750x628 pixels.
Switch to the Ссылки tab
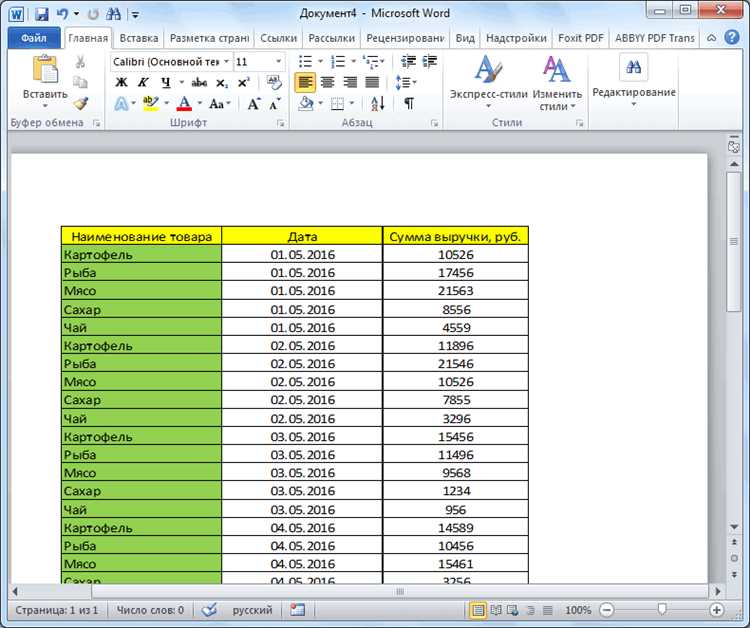pyautogui.click(x=278, y=38)
